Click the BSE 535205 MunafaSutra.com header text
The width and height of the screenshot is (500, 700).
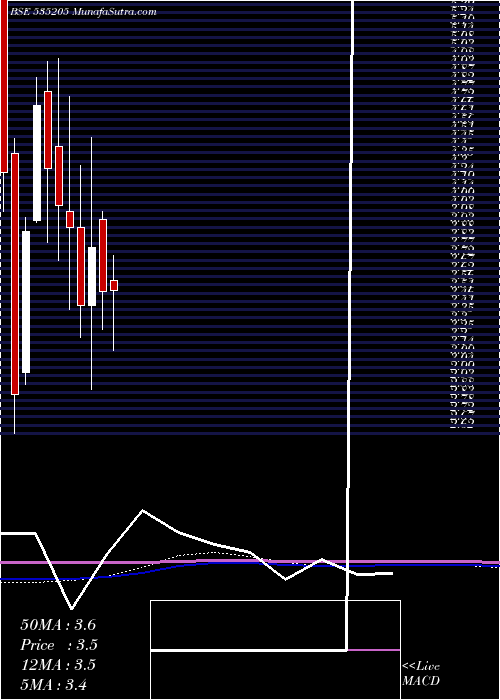[x=83, y=12]
